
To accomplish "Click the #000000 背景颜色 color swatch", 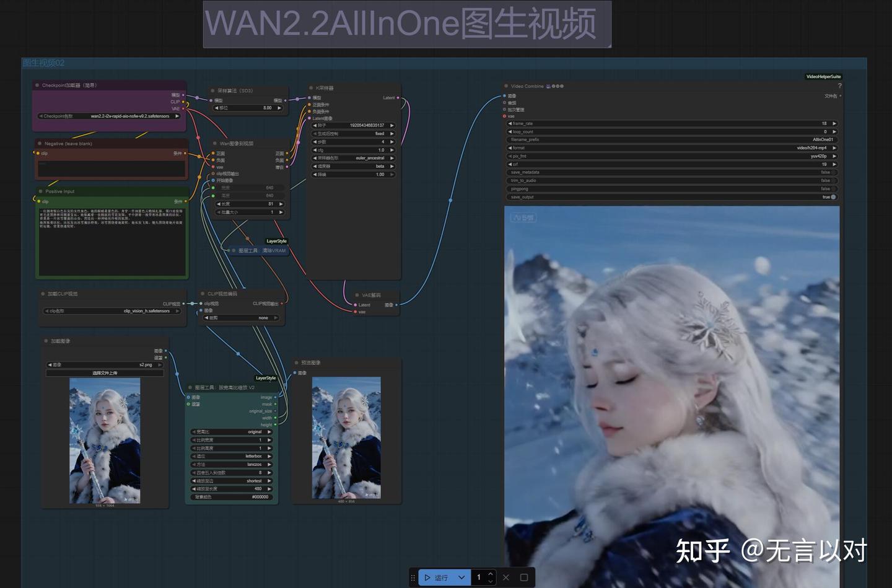I will point(259,497).
